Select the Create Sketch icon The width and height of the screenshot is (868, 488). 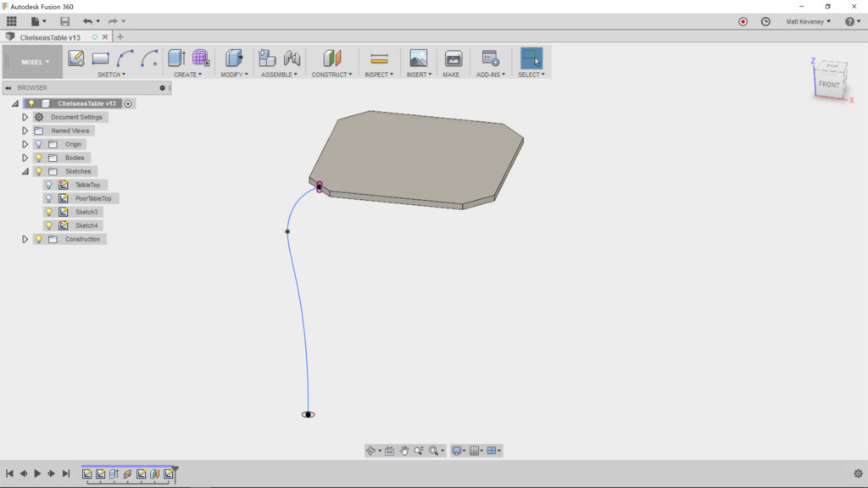[76, 56]
